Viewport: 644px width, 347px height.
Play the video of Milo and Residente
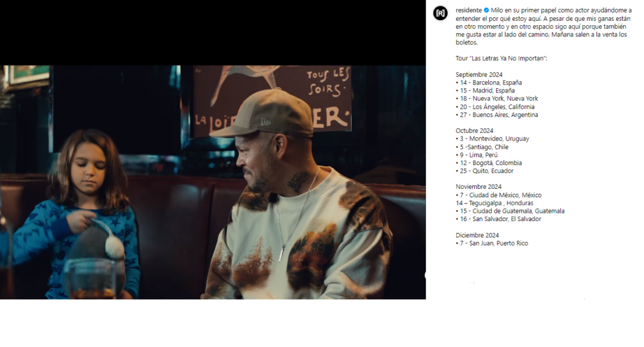(213, 182)
